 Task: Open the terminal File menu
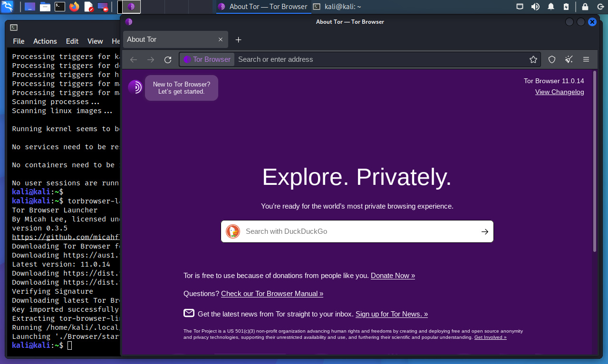coord(19,41)
